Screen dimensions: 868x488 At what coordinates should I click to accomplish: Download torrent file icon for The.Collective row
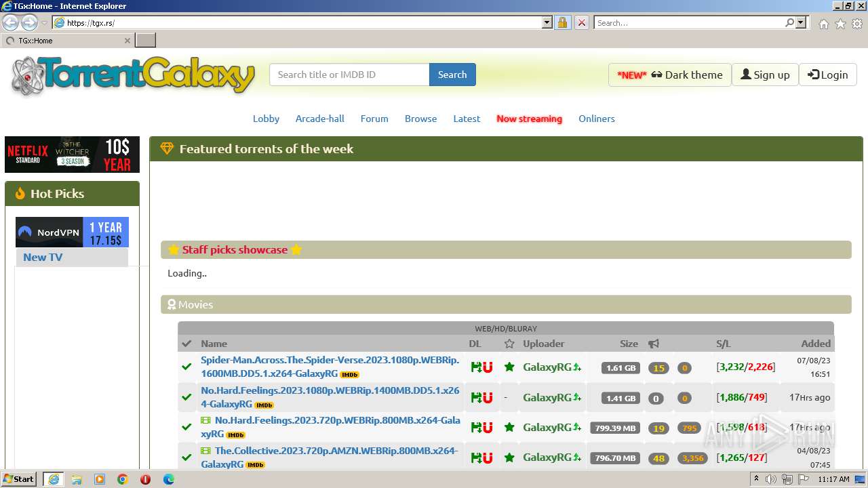click(476, 458)
